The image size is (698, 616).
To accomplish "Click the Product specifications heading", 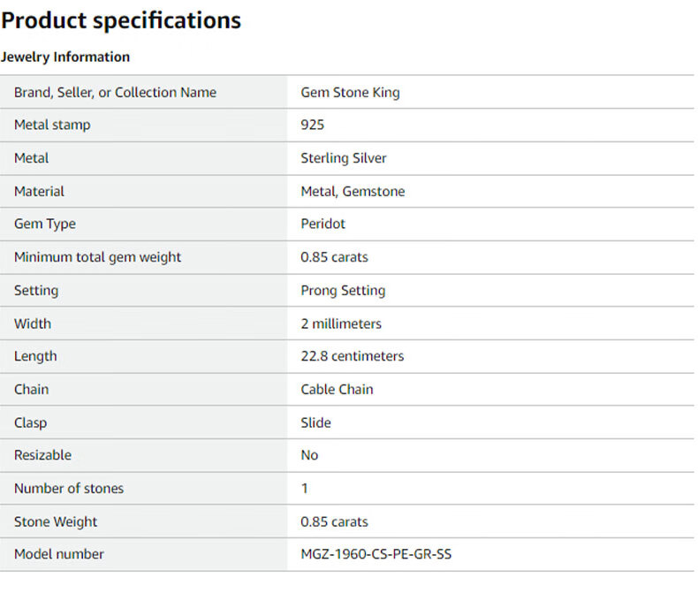I will coord(121,20).
